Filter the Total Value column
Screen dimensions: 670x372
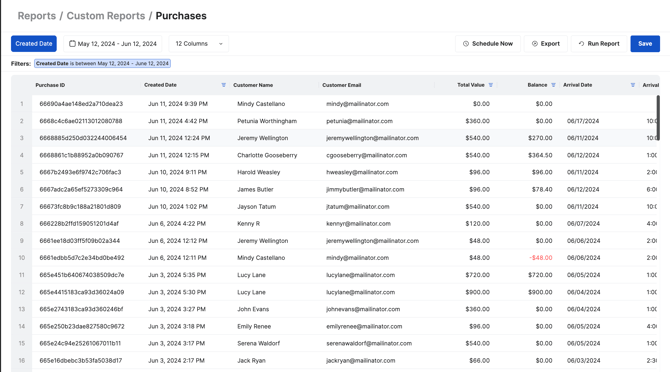coord(491,85)
